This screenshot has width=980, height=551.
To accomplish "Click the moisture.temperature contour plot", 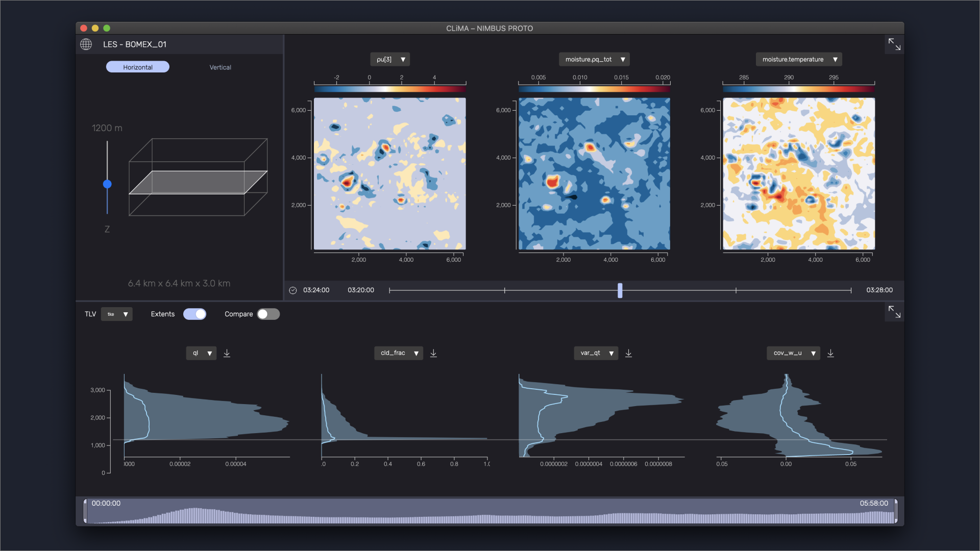I will [x=799, y=173].
